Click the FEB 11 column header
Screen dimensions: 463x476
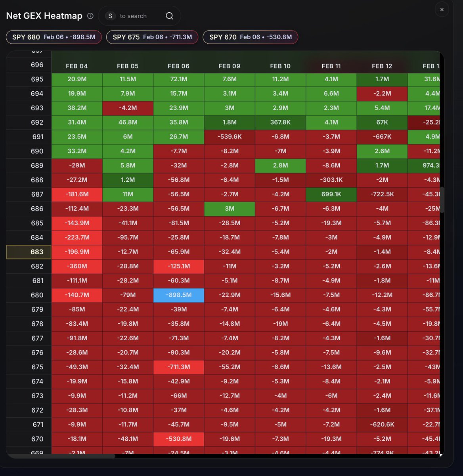(x=331, y=66)
